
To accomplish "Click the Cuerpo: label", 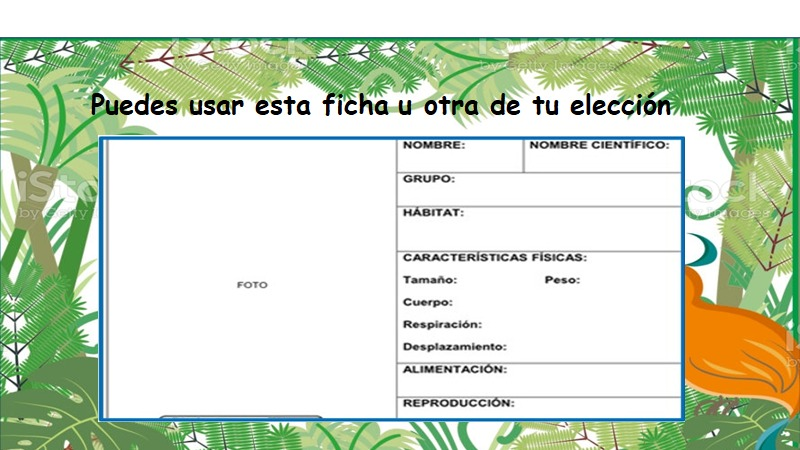I will [x=428, y=302].
